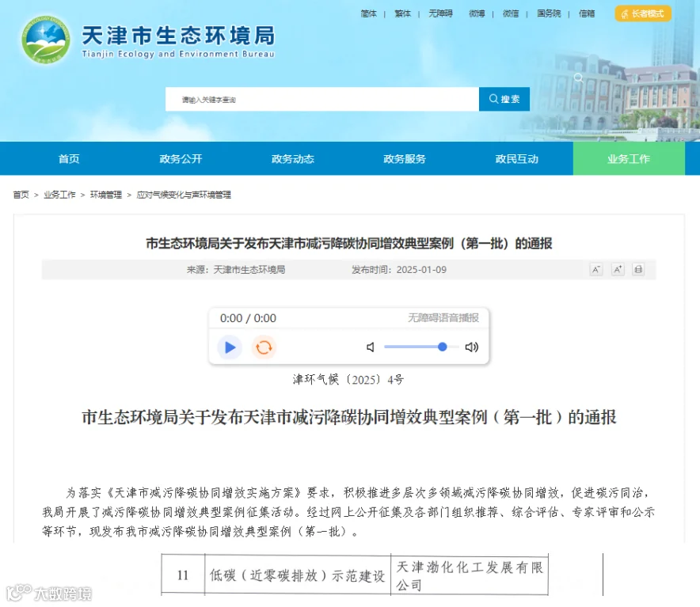Screen dimensions: 700x607
Task: Click the 来源: 天津市生态环境局 text
Action: point(236,270)
